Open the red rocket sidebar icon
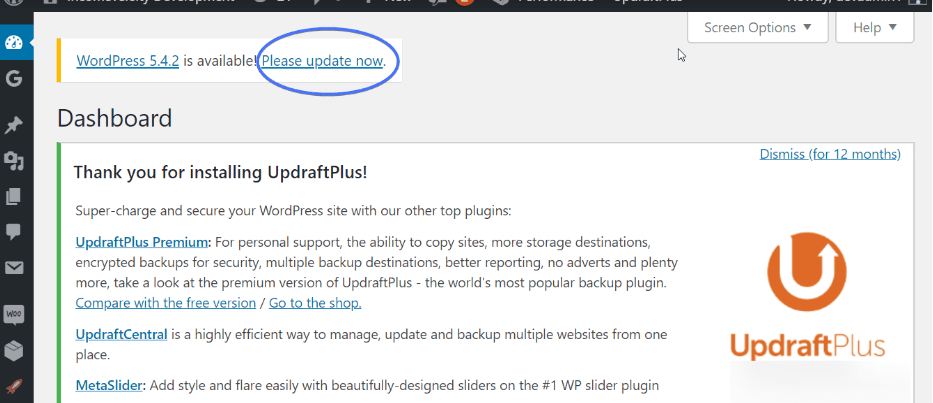This screenshot has width=933, height=403. (13, 386)
